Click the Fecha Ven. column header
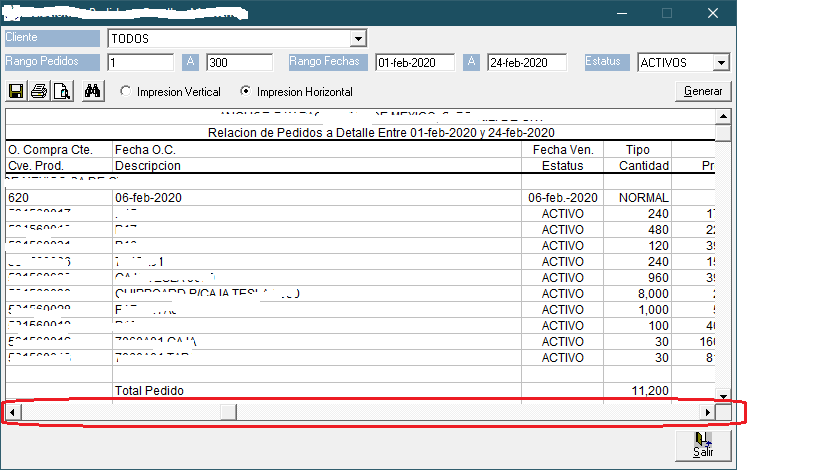Image resolution: width=819 pixels, height=470 pixels. pos(563,150)
